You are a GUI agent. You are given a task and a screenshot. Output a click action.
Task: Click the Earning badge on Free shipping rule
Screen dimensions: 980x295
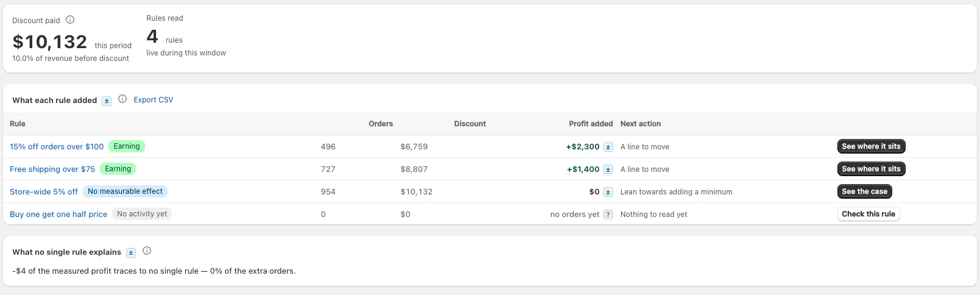[118, 169]
